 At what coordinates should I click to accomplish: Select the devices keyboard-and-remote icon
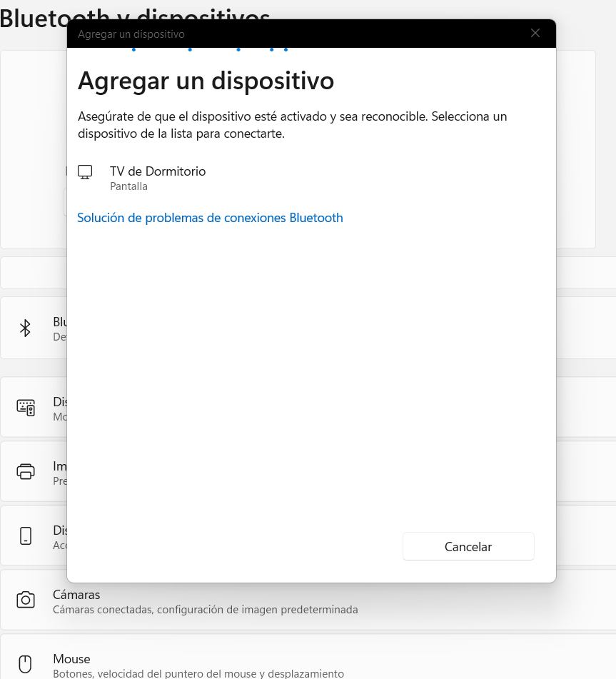26,407
